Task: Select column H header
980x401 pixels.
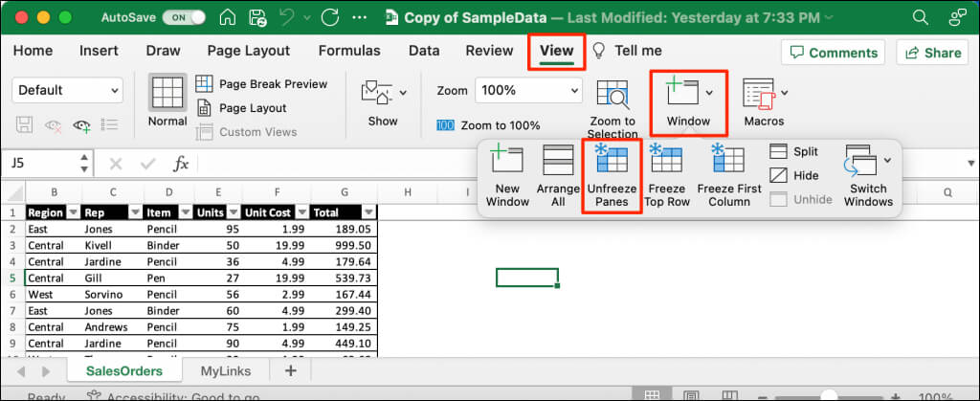Action: click(x=408, y=192)
